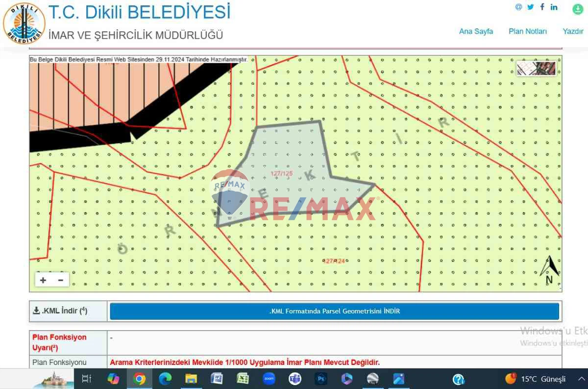Open Excel from the taskbar
The height and width of the screenshot is (389, 588).
[243, 379]
